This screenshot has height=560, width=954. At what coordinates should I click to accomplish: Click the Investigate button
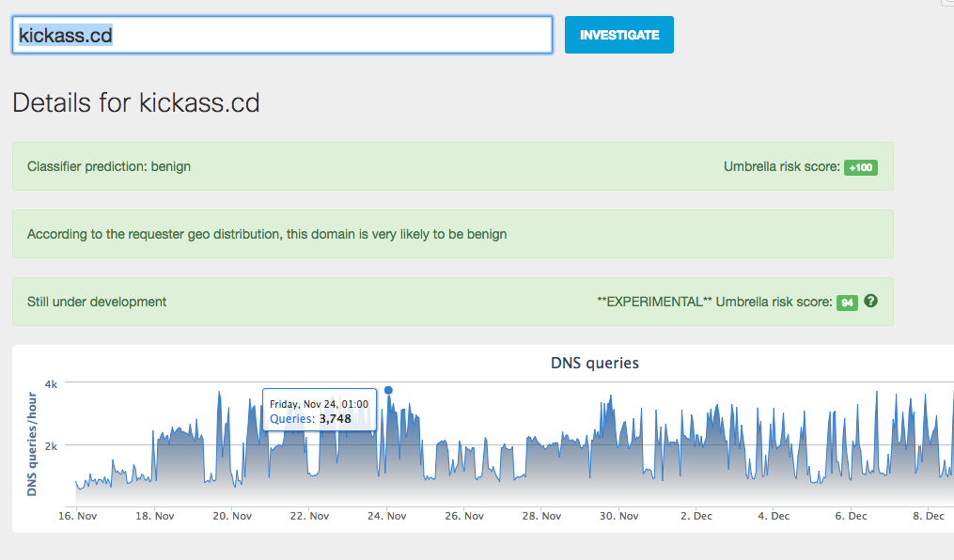tap(618, 35)
